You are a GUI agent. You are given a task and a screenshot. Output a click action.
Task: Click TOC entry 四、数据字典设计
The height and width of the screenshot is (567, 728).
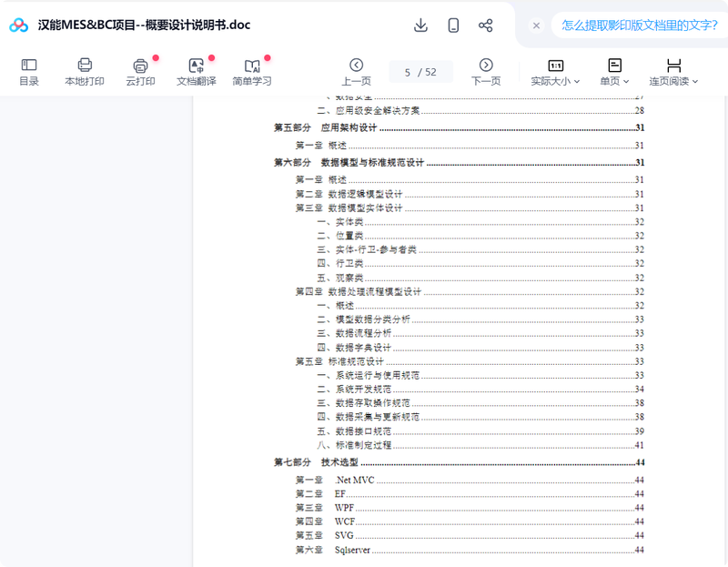tap(480, 348)
